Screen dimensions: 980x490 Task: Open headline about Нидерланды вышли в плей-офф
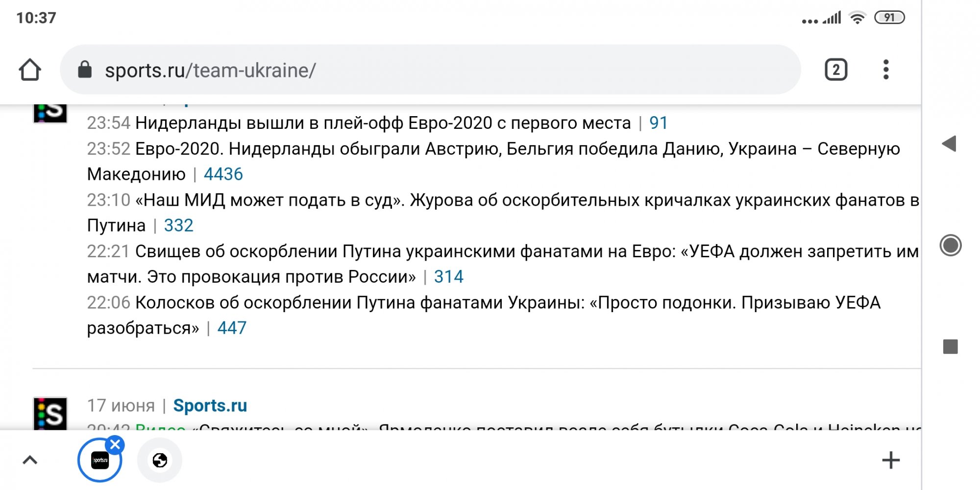[x=383, y=123]
